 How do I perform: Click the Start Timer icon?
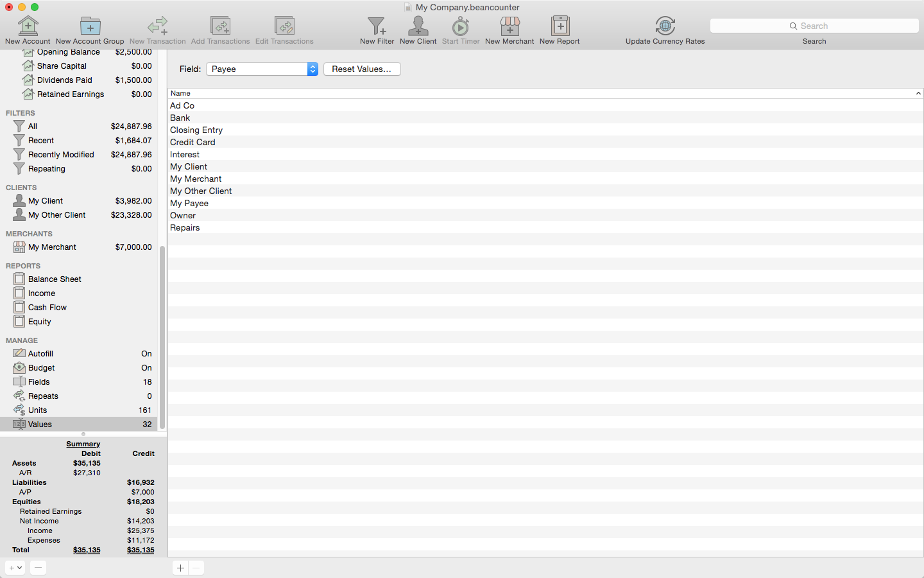[x=460, y=27]
